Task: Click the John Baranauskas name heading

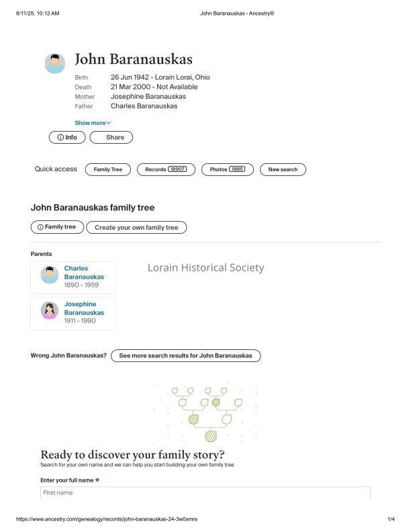Action: tap(133, 60)
